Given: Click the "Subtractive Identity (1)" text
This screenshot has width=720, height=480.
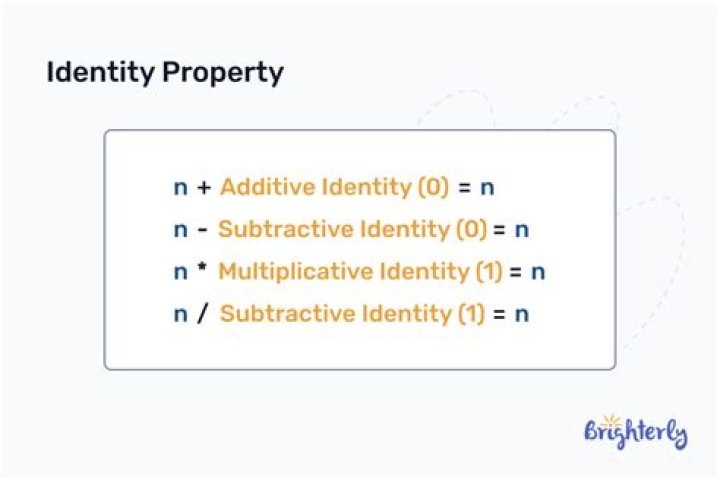Looking at the screenshot, I should [352, 314].
